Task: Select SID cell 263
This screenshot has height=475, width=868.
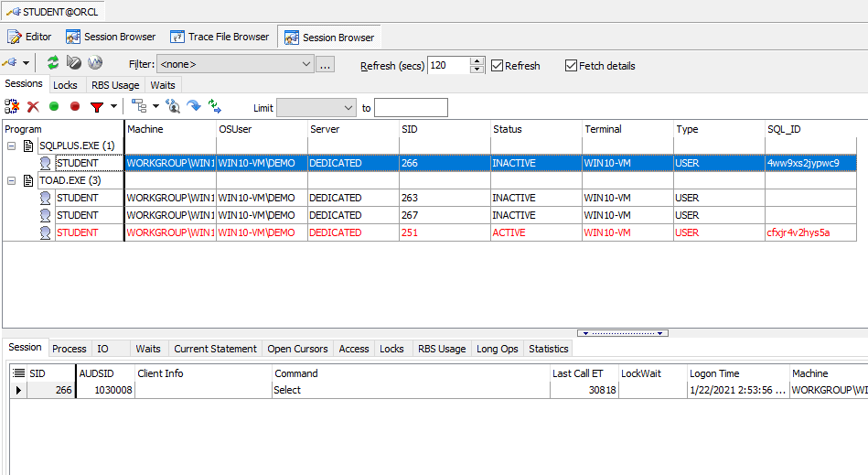Action: (x=445, y=199)
